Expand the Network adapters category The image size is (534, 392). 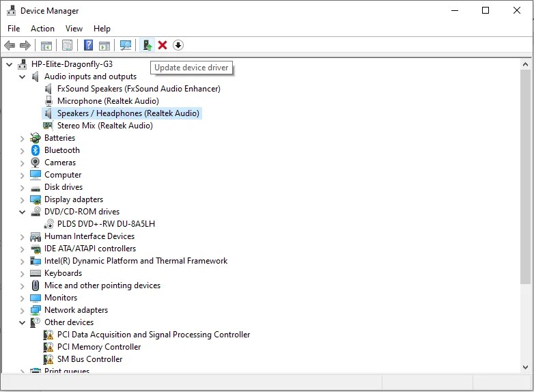(22, 310)
